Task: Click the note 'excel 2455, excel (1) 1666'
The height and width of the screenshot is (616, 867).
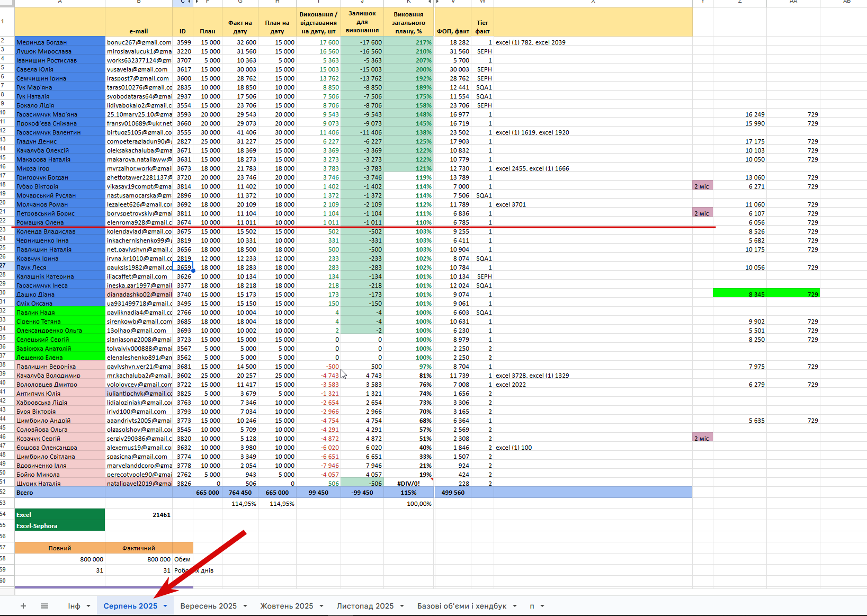Action: point(532,168)
